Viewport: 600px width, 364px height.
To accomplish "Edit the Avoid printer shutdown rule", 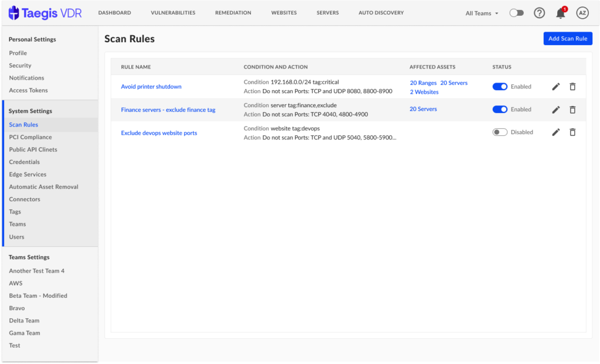I will pyautogui.click(x=556, y=87).
